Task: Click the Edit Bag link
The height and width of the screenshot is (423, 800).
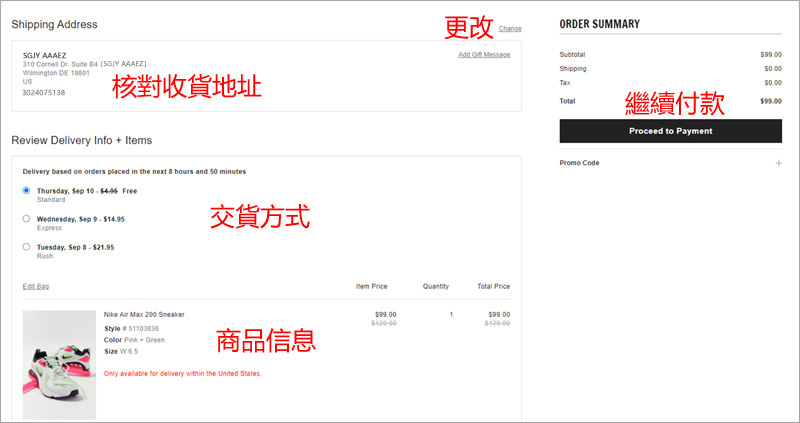Action: tap(36, 286)
